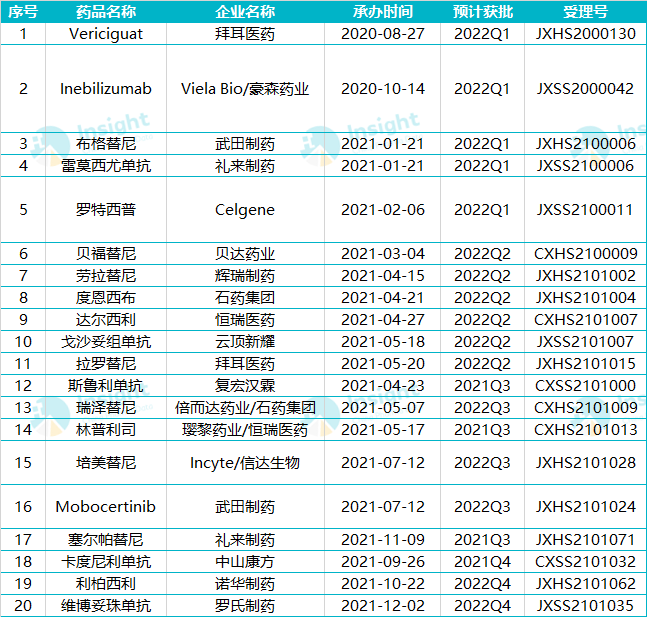This screenshot has height=617, width=647.
Task: Click the date cell 2021-12-02
Action: (x=383, y=605)
